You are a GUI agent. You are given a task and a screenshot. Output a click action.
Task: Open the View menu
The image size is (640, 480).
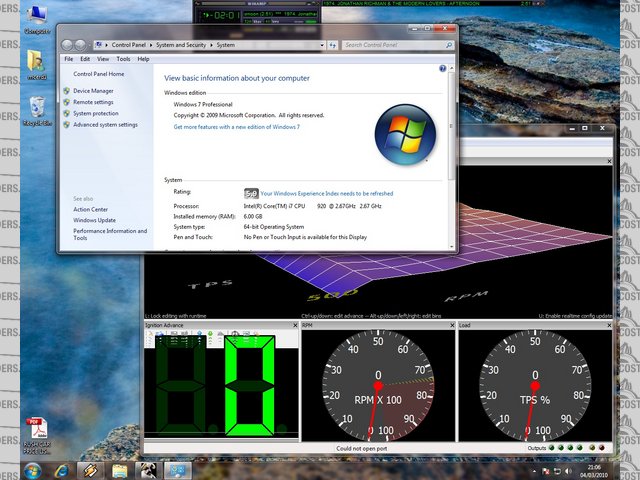pos(103,59)
